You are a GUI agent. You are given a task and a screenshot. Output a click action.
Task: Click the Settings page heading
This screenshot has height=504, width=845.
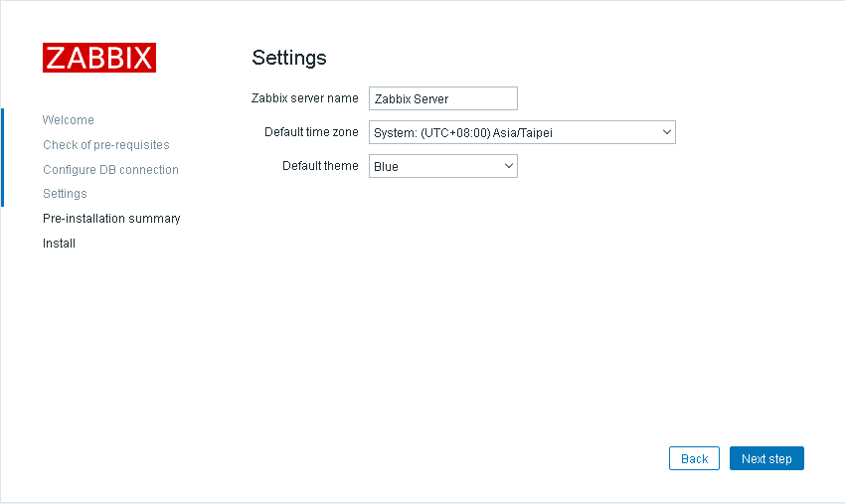[x=289, y=58]
